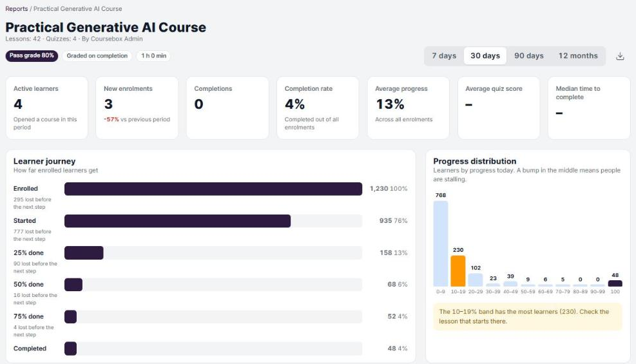The width and height of the screenshot is (636, 364).
Task: Switch to the 90 days range
Action: tap(529, 55)
